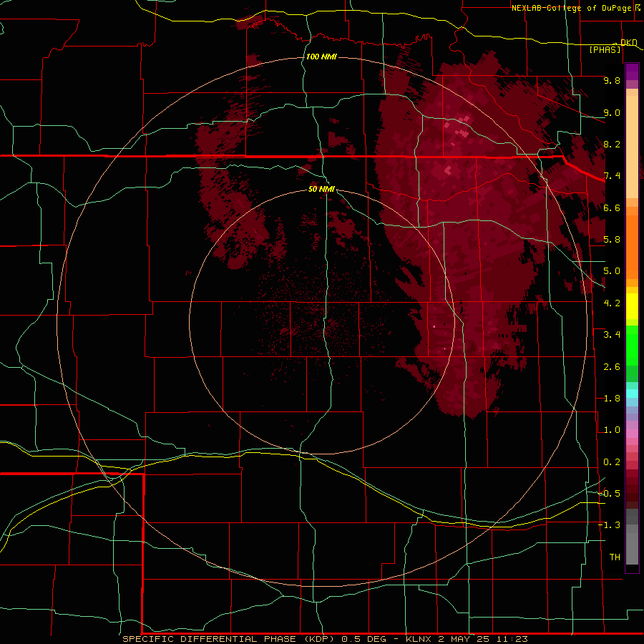Pick the purple band atop the color scale
Viewport: 644px width, 644px height.
point(632,72)
